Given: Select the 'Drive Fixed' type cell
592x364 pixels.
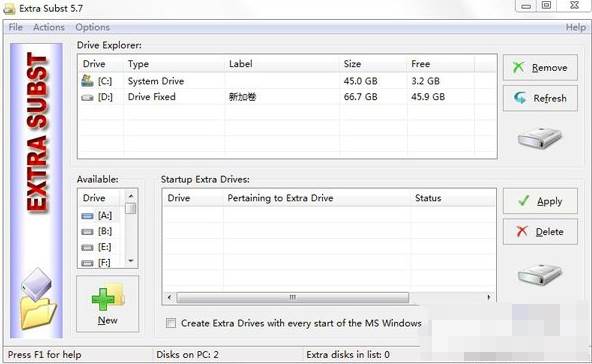Looking at the screenshot, I should click(x=152, y=97).
